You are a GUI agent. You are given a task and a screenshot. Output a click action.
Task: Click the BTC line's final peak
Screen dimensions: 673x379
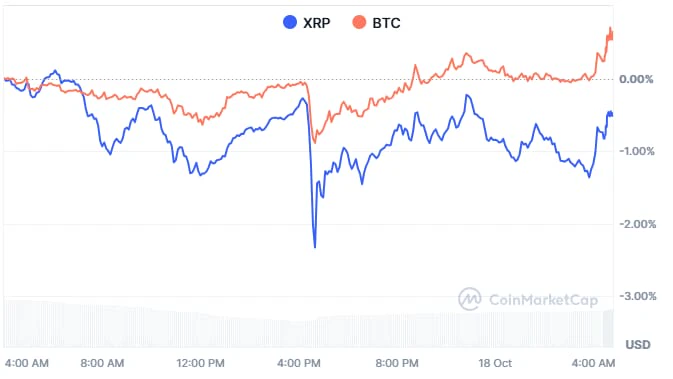coord(610,28)
